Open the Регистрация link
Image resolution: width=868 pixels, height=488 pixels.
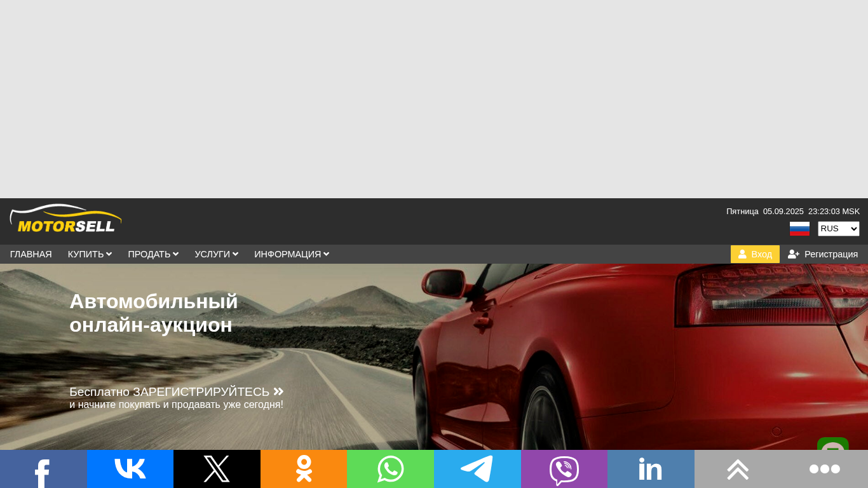point(823,254)
